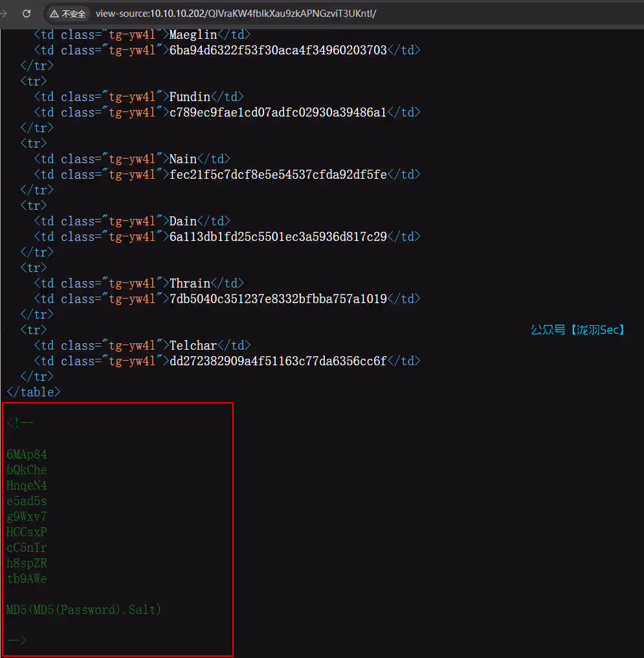Click the name Fundin in the source
Viewport: 644px width, 658px height.
(x=190, y=96)
